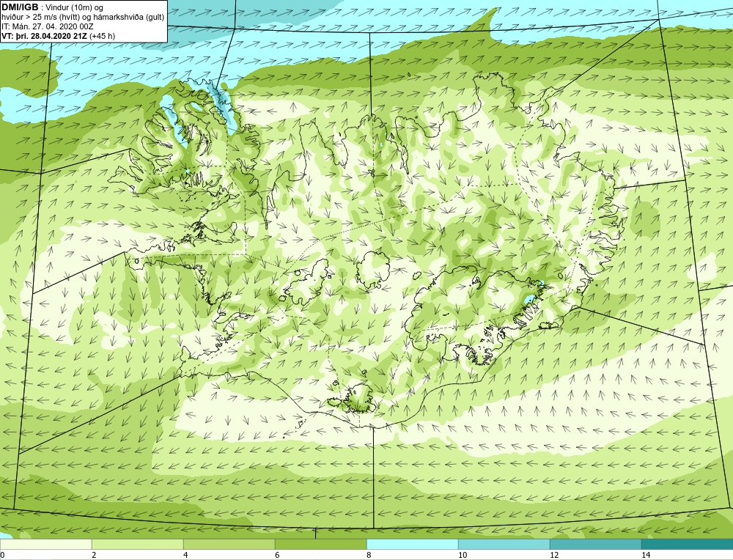The width and height of the screenshot is (733, 560).
Task: Click the 12–14 m/s teal swatch
Action: tap(595, 544)
